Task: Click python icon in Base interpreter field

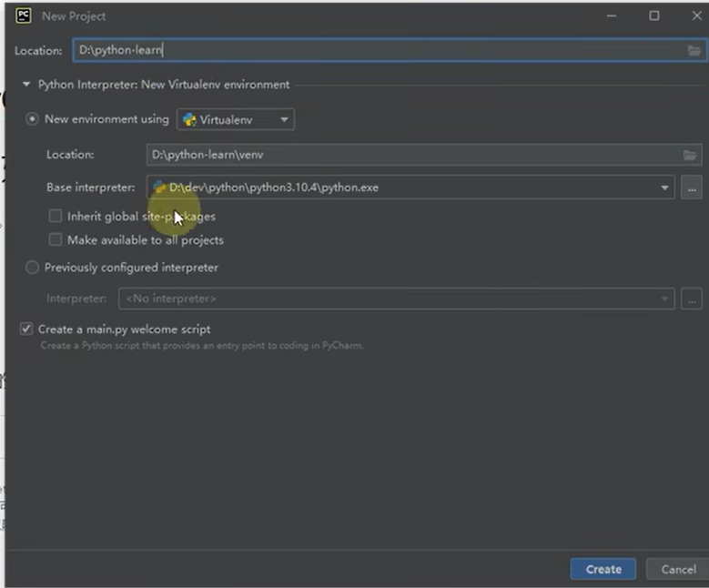Action: click(158, 188)
